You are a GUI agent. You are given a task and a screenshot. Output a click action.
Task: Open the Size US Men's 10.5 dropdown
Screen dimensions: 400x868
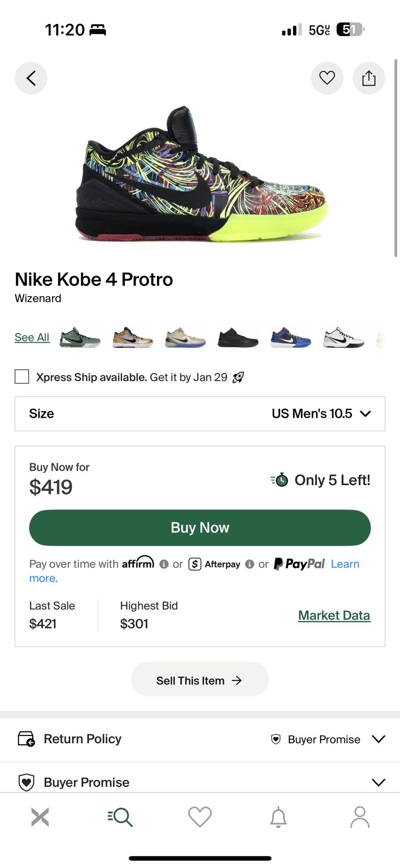point(200,414)
